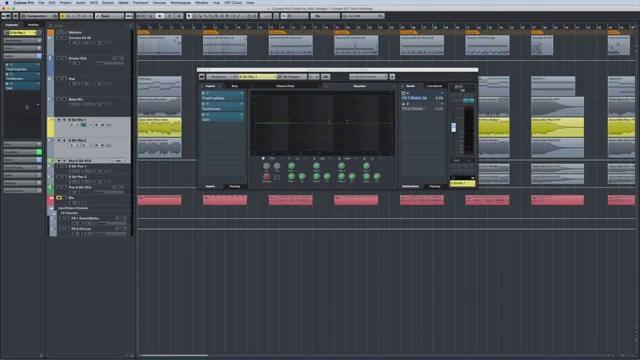This screenshot has width=640, height=360.
Task: Open the automation mode dropdown in toolbar
Action: tap(109, 16)
